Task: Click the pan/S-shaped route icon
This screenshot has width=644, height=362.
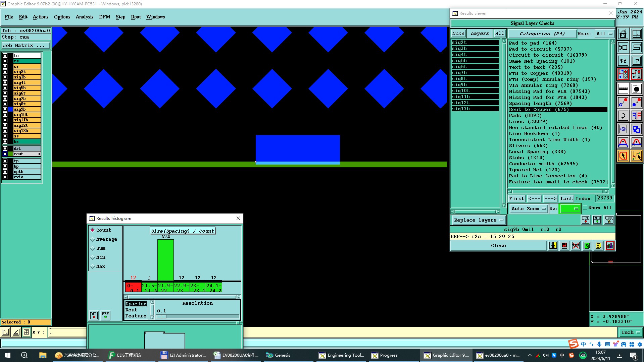Action: tap(637, 47)
